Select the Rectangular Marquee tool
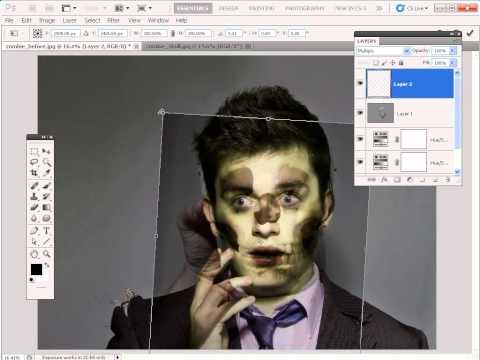480x360 pixels. (34, 152)
